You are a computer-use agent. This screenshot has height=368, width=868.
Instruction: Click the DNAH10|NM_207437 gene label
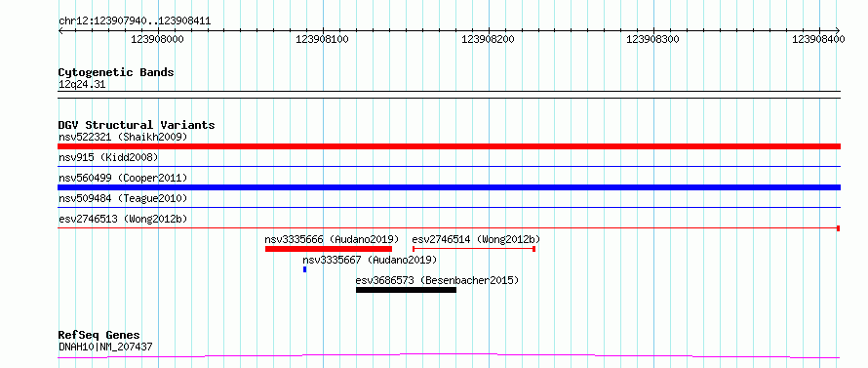[x=105, y=348]
